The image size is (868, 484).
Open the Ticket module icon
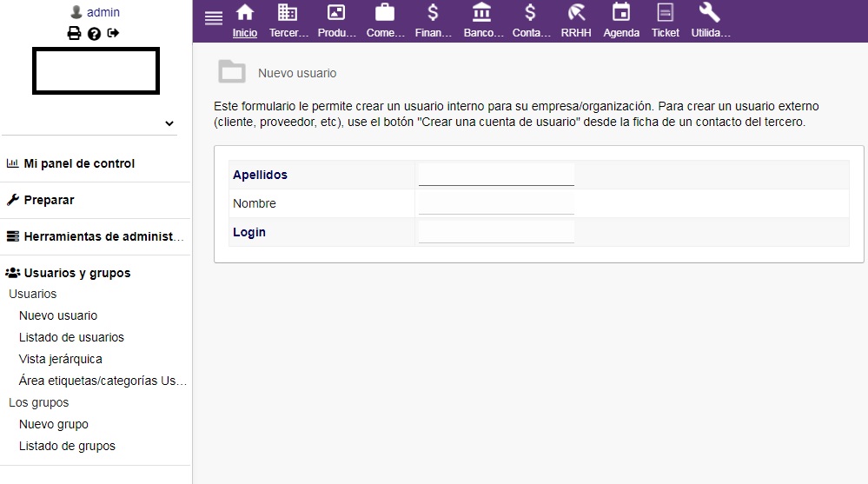[665, 12]
